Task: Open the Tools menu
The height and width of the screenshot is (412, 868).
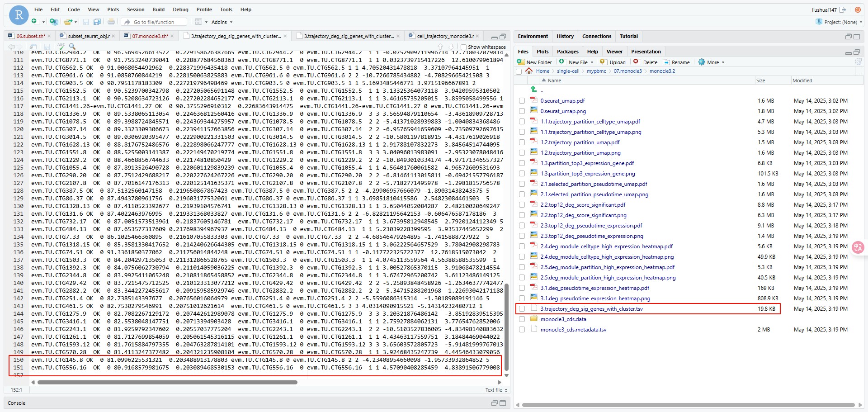Action: pyautogui.click(x=226, y=9)
